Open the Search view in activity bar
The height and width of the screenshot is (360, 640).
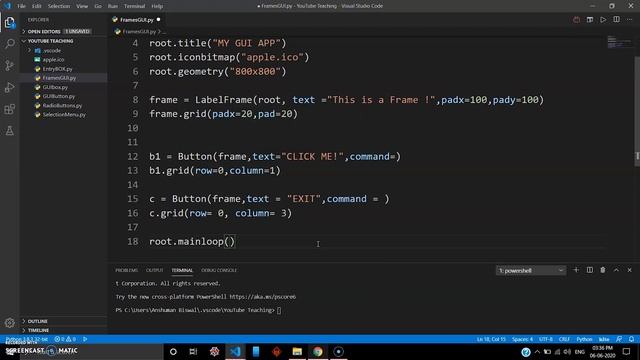9,43
